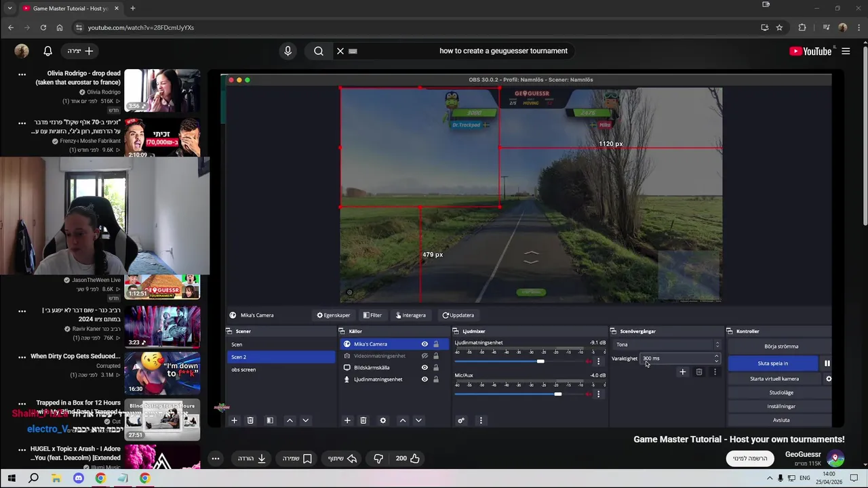Open File Explorer from taskbar
Screen dimensions: 868x488
click(x=56, y=478)
